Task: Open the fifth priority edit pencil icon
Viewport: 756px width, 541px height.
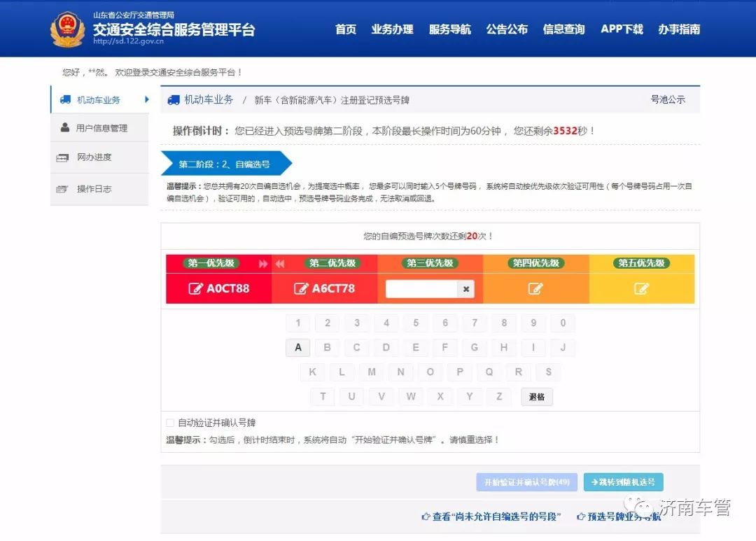Action: point(642,288)
